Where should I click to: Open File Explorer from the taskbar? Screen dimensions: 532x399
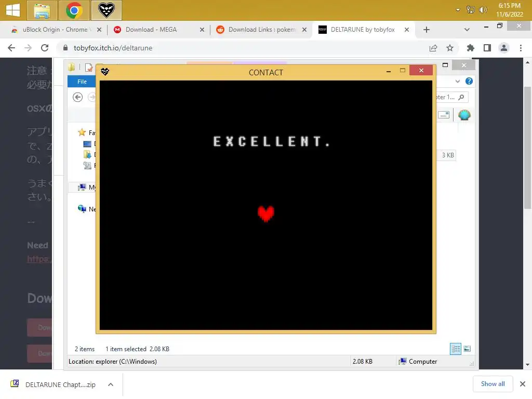(43, 10)
